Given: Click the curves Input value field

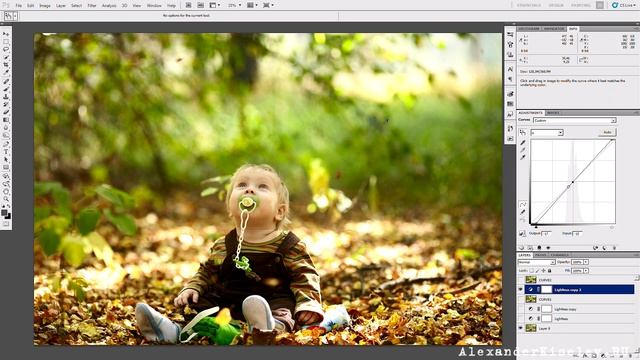Looking at the screenshot, I should (577, 233).
